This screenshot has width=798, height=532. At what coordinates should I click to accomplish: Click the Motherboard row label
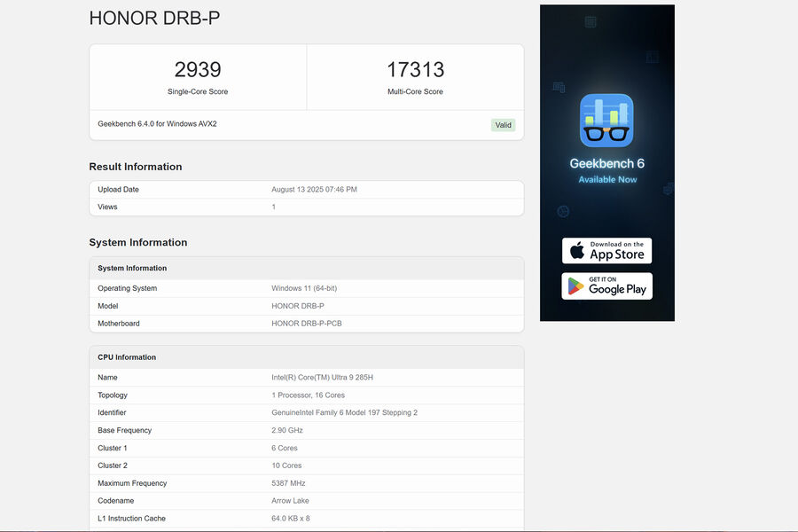tap(119, 324)
